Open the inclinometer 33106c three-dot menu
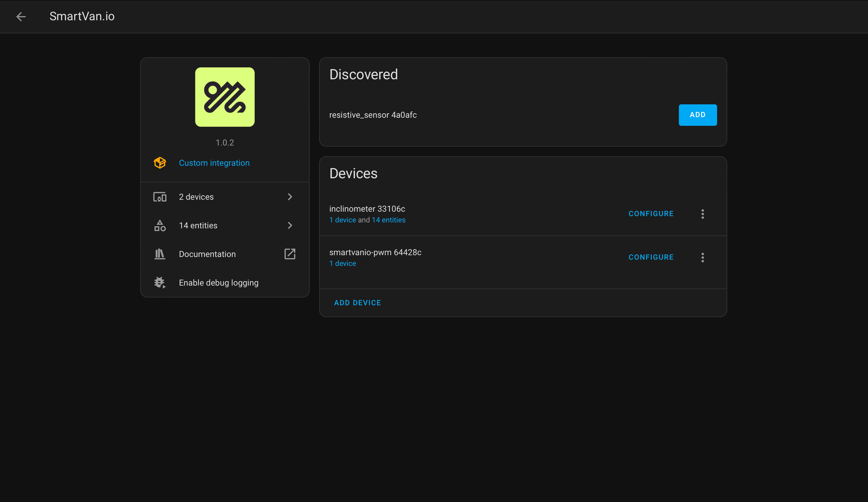Screen dimensions: 868x502 702,214
